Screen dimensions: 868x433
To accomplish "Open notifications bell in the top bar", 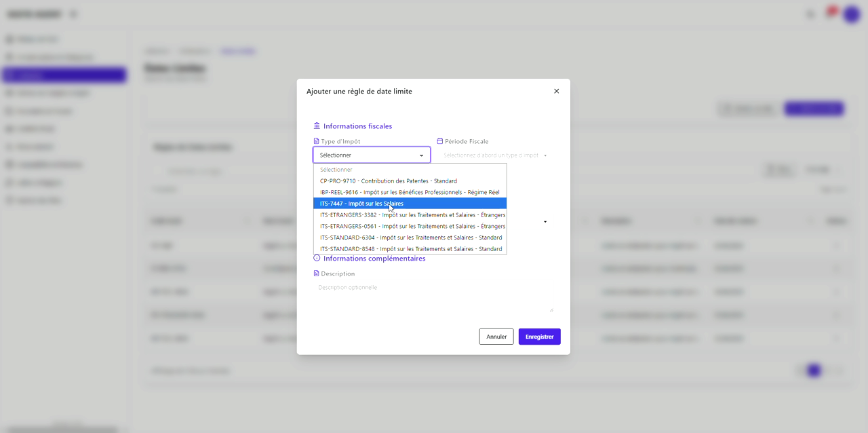I will click(x=829, y=14).
